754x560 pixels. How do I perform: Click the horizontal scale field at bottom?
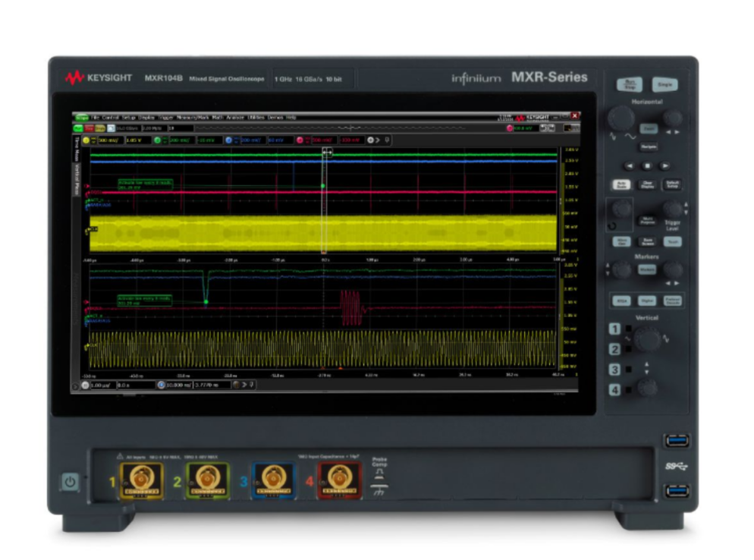click(101, 385)
